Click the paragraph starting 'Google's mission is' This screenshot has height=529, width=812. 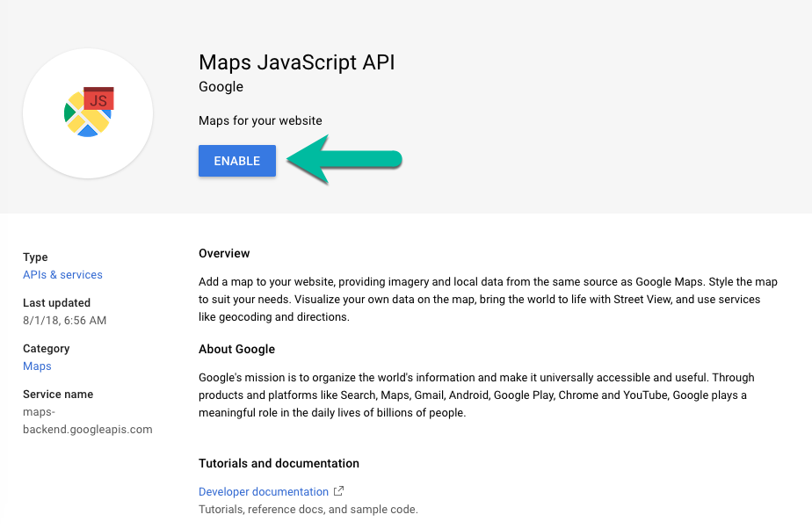tap(476, 395)
